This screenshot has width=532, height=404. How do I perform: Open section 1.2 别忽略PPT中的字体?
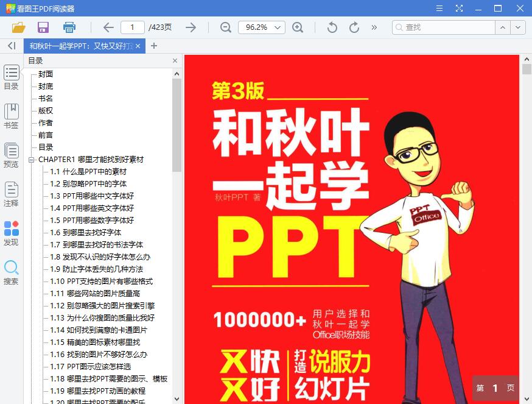pos(88,184)
